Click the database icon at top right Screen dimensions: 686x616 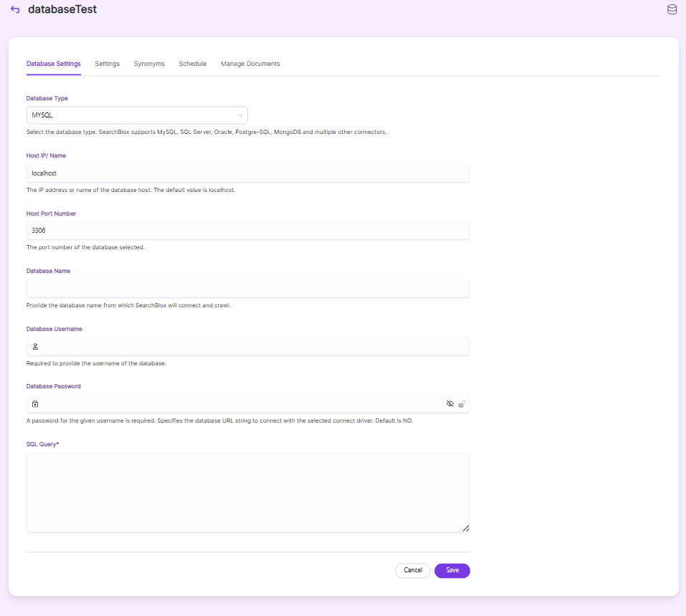tap(672, 9)
